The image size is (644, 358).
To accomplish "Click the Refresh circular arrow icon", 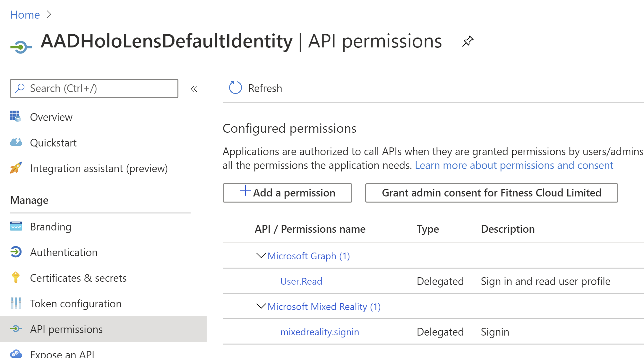I will point(235,88).
